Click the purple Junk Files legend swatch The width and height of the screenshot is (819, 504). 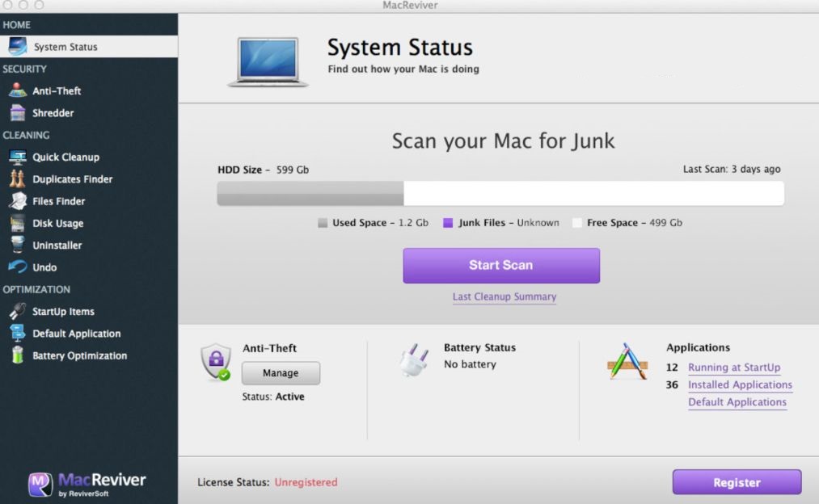point(448,223)
